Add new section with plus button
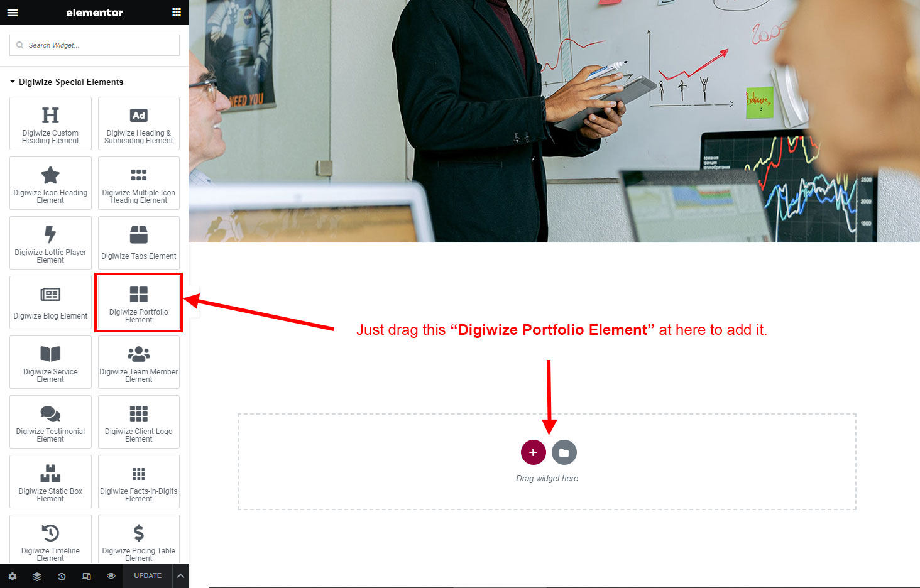This screenshot has height=588, width=920. point(533,452)
